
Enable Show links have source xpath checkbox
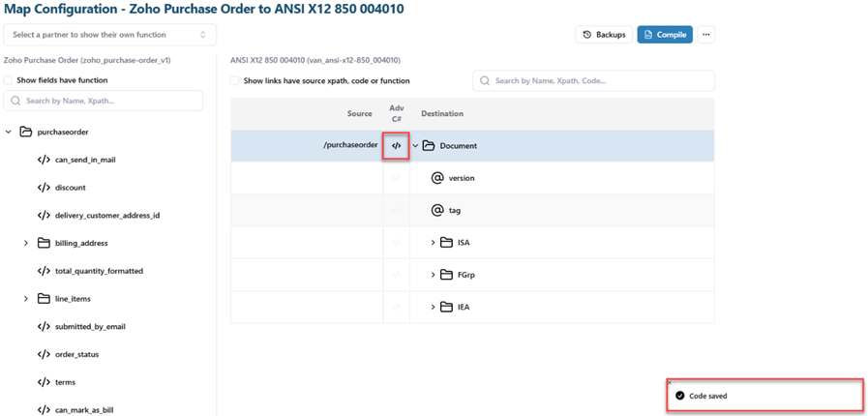pyautogui.click(x=235, y=80)
